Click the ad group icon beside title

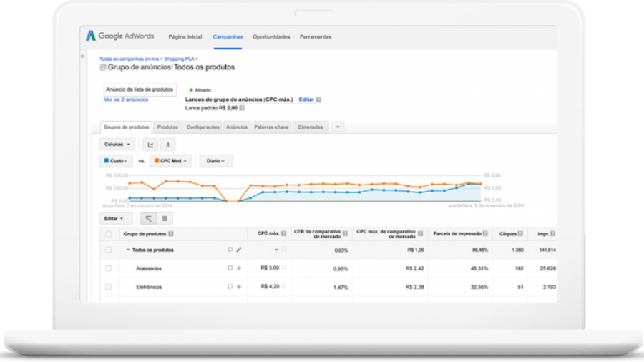tap(102, 67)
